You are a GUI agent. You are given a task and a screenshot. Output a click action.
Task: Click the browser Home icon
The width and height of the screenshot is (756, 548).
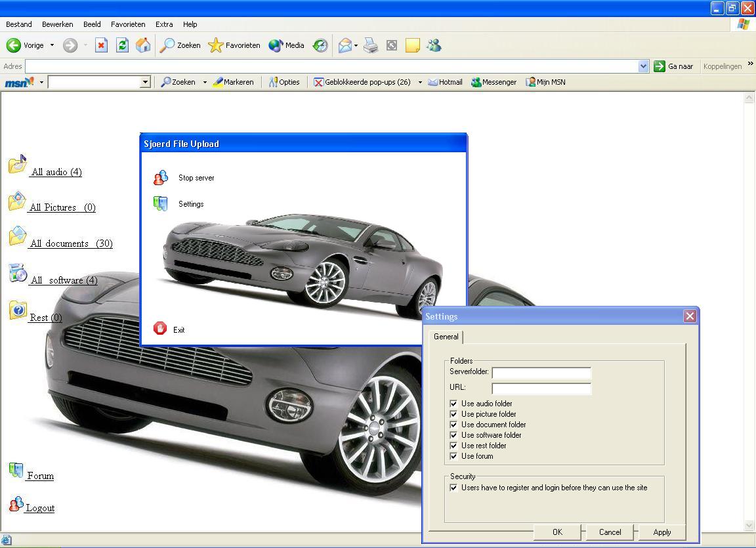(142, 45)
